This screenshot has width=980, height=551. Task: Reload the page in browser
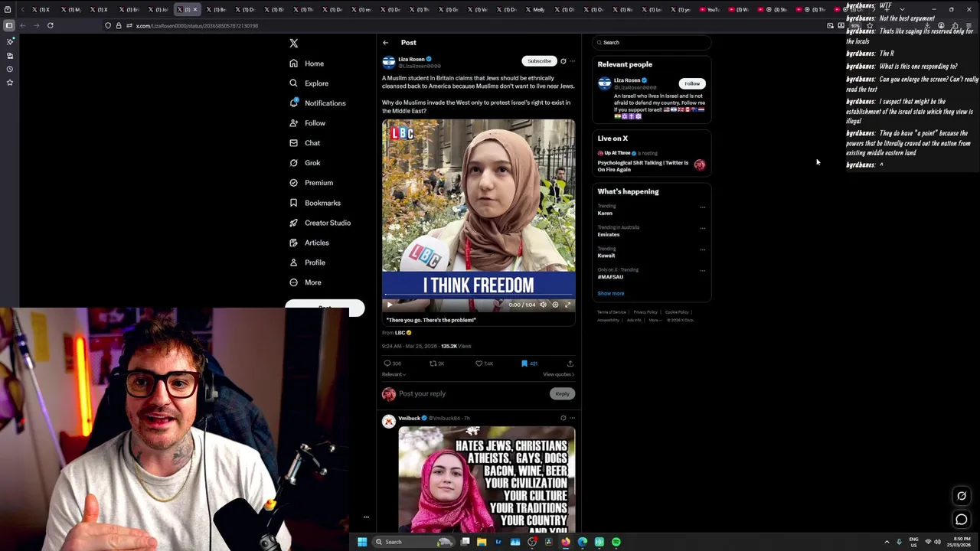point(51,25)
